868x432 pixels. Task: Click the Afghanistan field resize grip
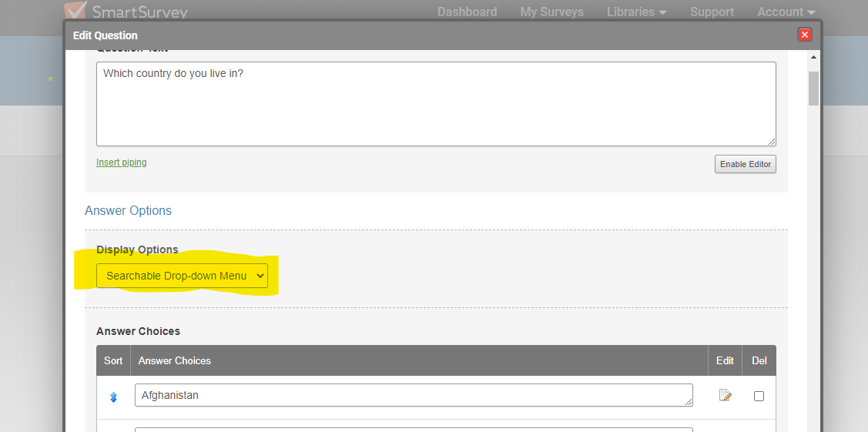click(688, 401)
